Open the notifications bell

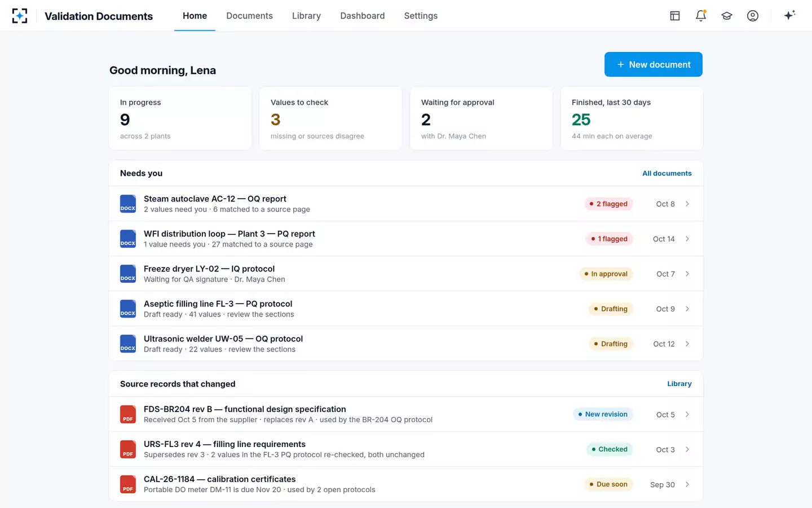701,16
